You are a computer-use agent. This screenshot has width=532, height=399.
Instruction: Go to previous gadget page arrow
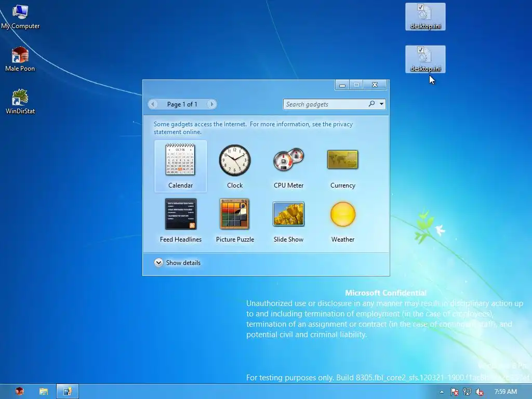pyautogui.click(x=153, y=104)
